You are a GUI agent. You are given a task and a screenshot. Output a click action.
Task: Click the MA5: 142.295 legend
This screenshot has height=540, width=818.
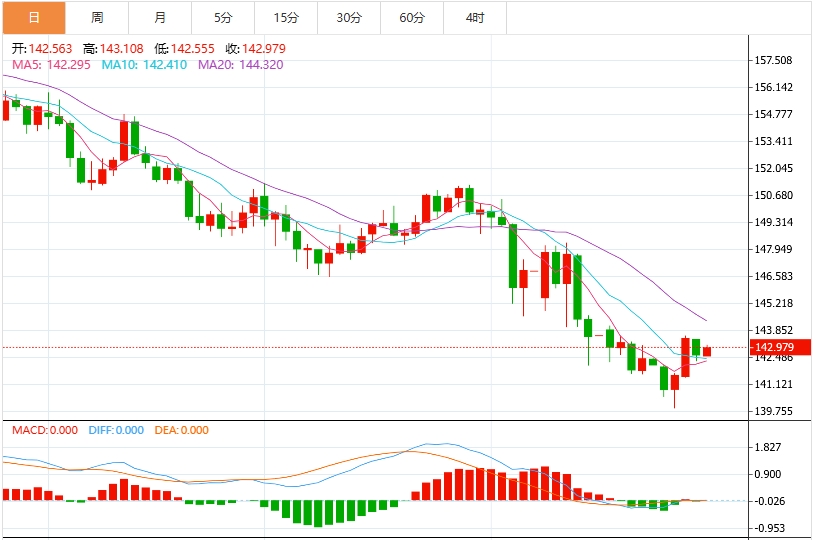(x=51, y=65)
